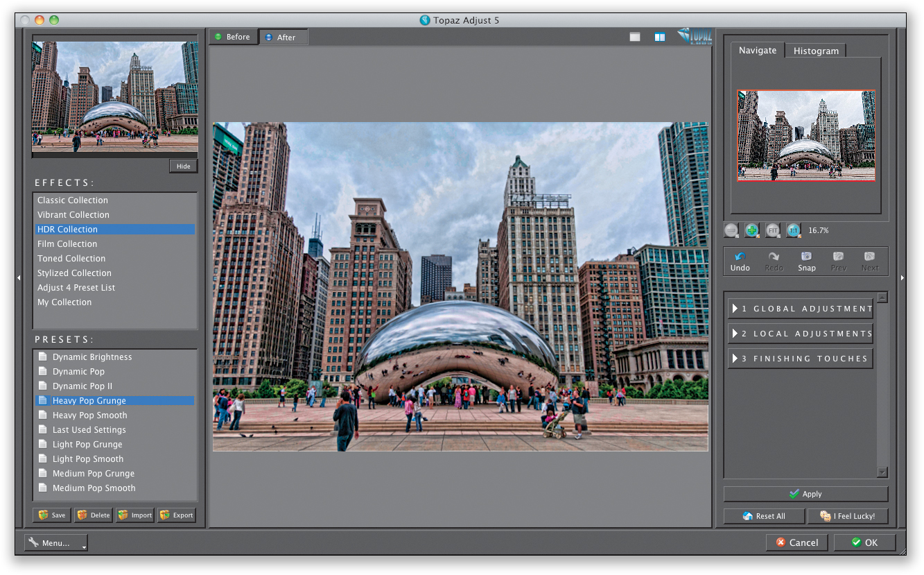Screen dimensions: 924x575
Task: Confirm with the OK button
Action: click(x=864, y=542)
